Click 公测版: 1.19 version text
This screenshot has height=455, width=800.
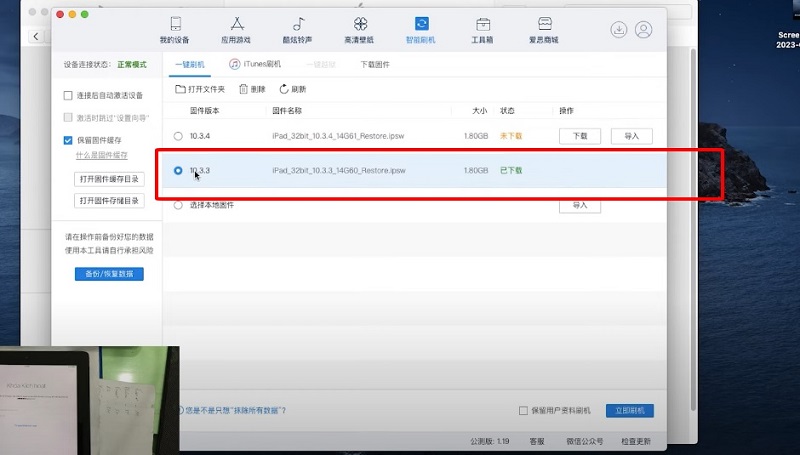pos(490,441)
